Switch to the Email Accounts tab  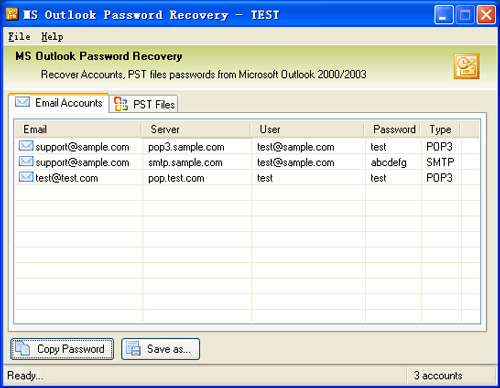tap(59, 103)
